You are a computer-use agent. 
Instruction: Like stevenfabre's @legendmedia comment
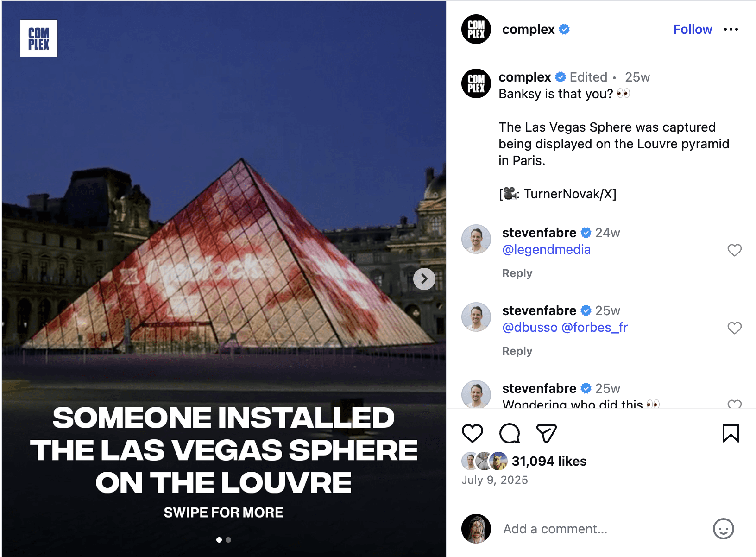pyautogui.click(x=734, y=250)
